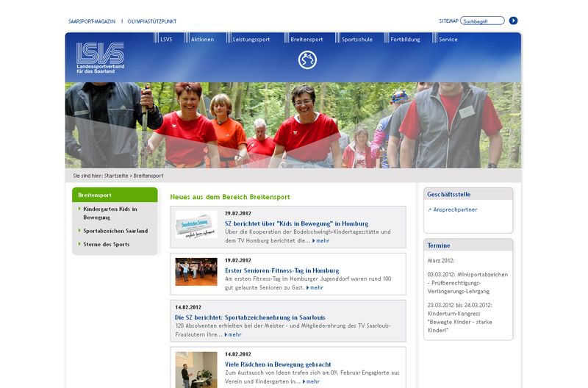The height and width of the screenshot is (388, 588).
Task: Open the Saarbrücker Zeitung news thumbnail
Action: tap(196, 225)
